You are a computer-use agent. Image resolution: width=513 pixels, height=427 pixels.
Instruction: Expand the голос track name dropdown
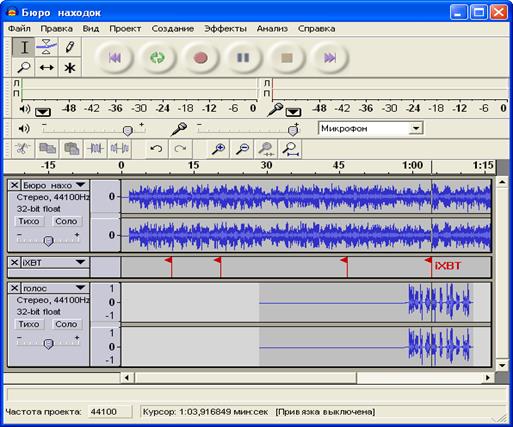tap(55, 288)
